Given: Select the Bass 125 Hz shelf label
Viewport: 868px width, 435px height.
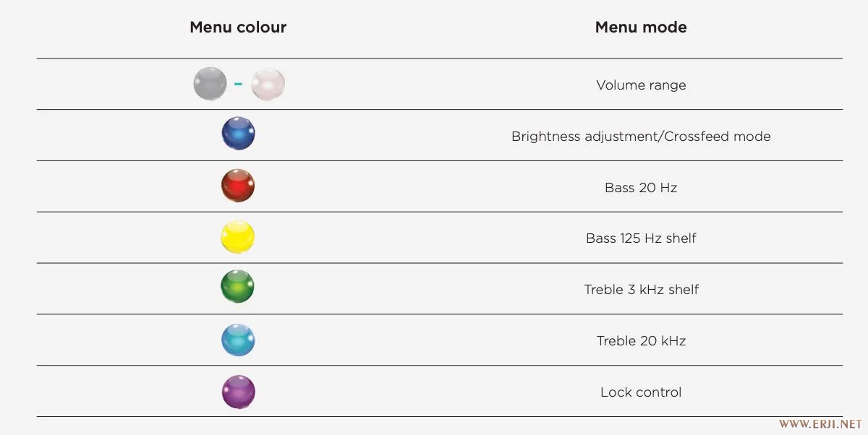Looking at the screenshot, I should point(641,238).
